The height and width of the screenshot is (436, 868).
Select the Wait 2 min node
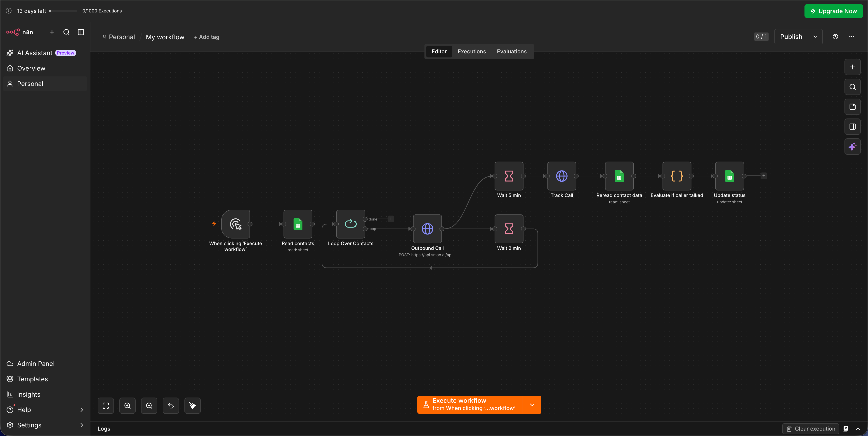pos(509,229)
